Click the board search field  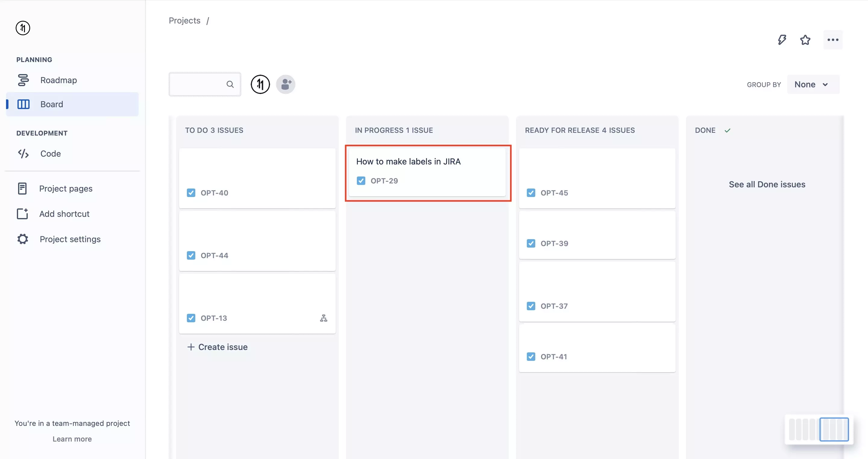click(202, 84)
